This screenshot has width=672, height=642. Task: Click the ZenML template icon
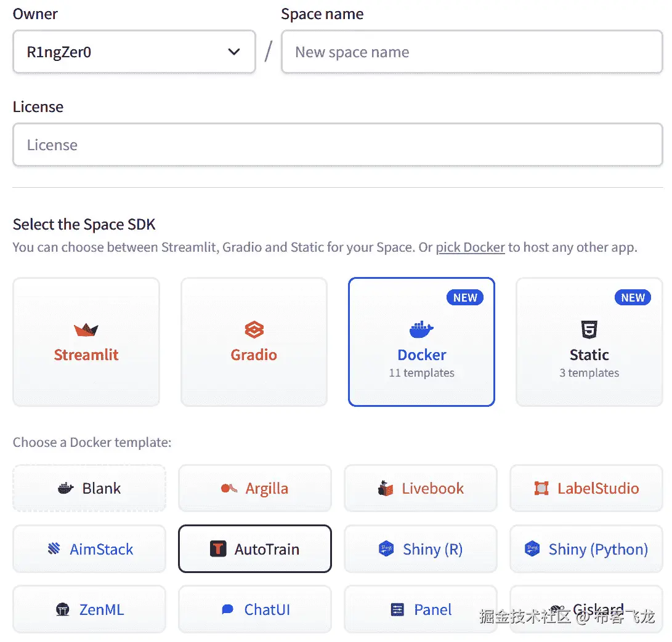pyautogui.click(x=63, y=609)
